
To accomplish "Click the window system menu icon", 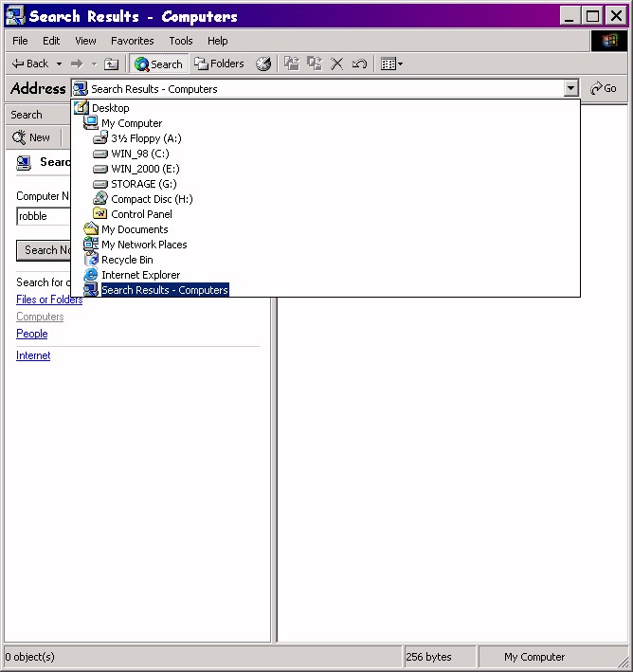I will pos(15,16).
